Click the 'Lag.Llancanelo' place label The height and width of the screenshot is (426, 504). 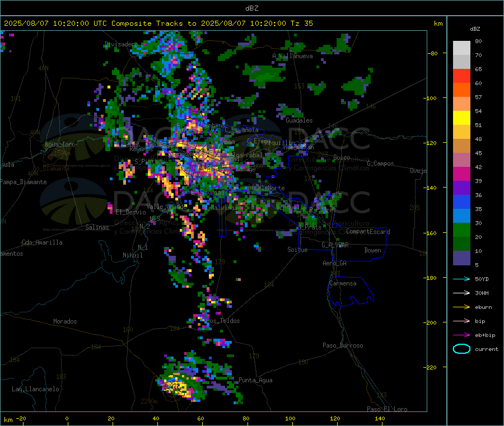(35, 389)
